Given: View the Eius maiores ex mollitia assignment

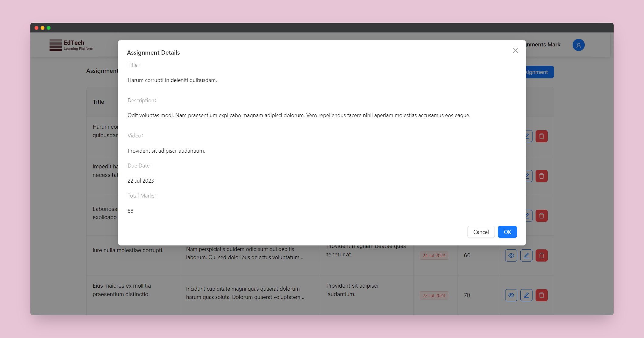Looking at the screenshot, I should (511, 295).
